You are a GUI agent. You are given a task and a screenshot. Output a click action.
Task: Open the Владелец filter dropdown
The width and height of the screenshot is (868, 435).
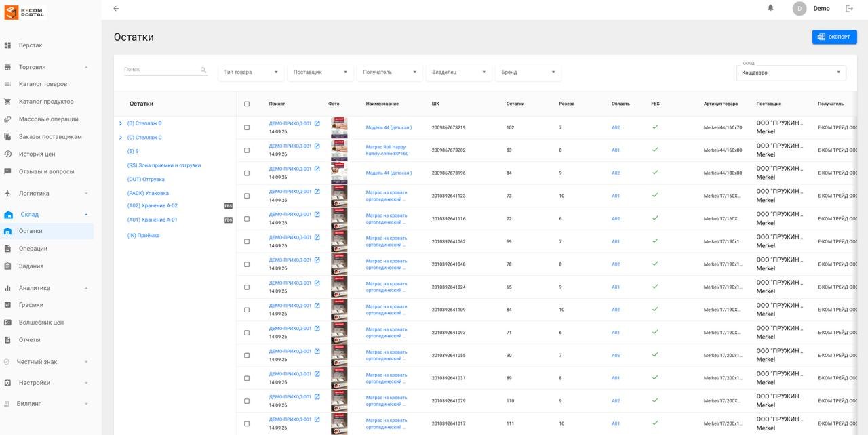coord(459,72)
